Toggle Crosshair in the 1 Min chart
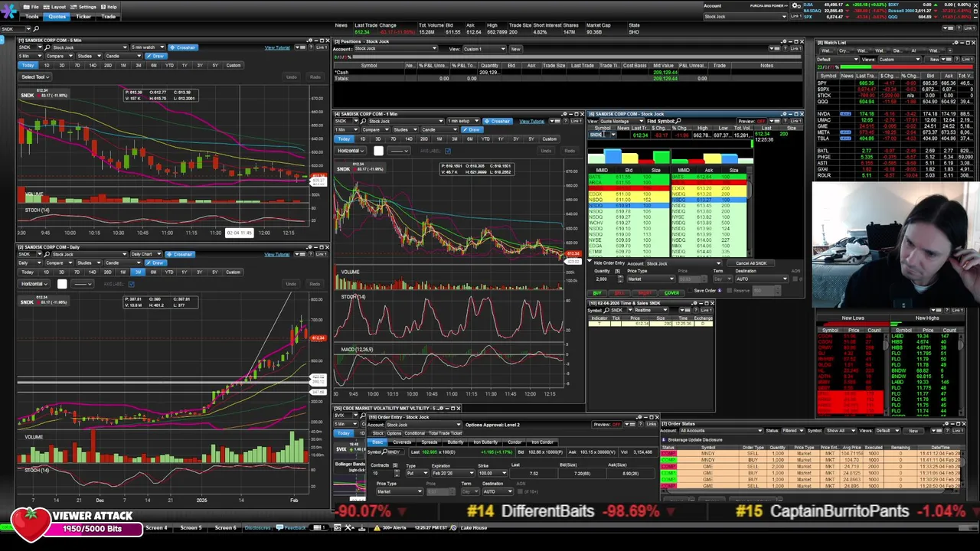Image resolution: width=980 pixels, height=551 pixels. click(x=498, y=121)
